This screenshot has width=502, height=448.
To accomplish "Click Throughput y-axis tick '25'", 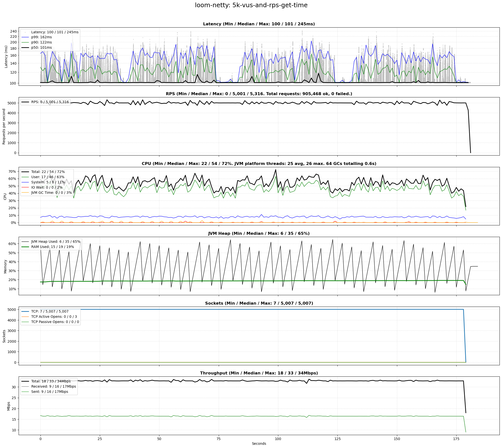I will tap(14, 398).
